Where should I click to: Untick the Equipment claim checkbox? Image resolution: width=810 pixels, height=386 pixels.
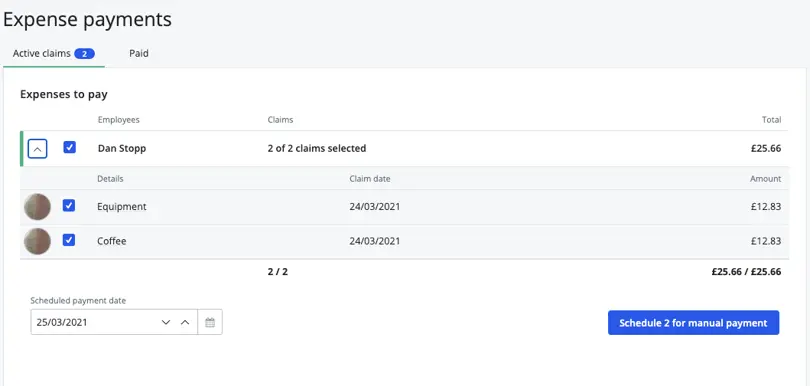[69, 206]
